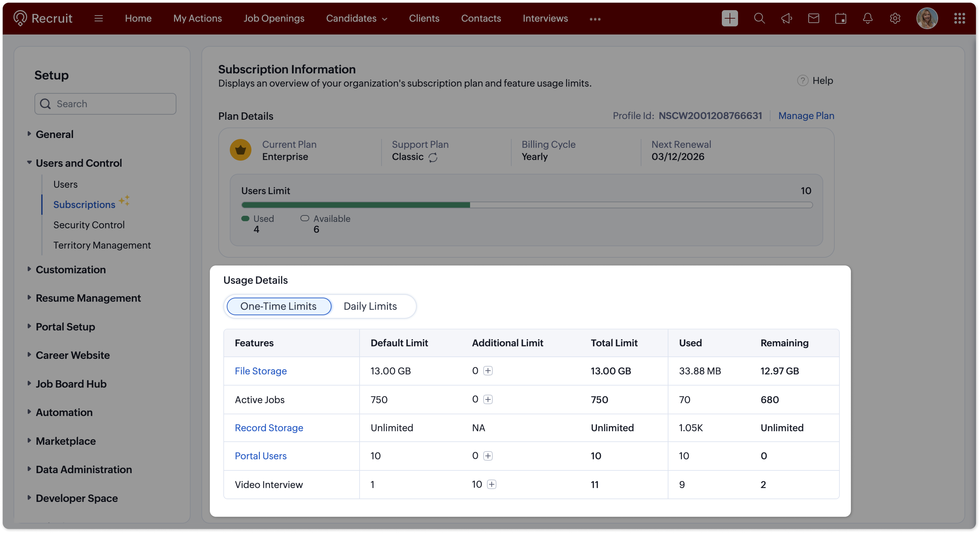Open the Job Openings tab
980x533 pixels.
coord(274,18)
